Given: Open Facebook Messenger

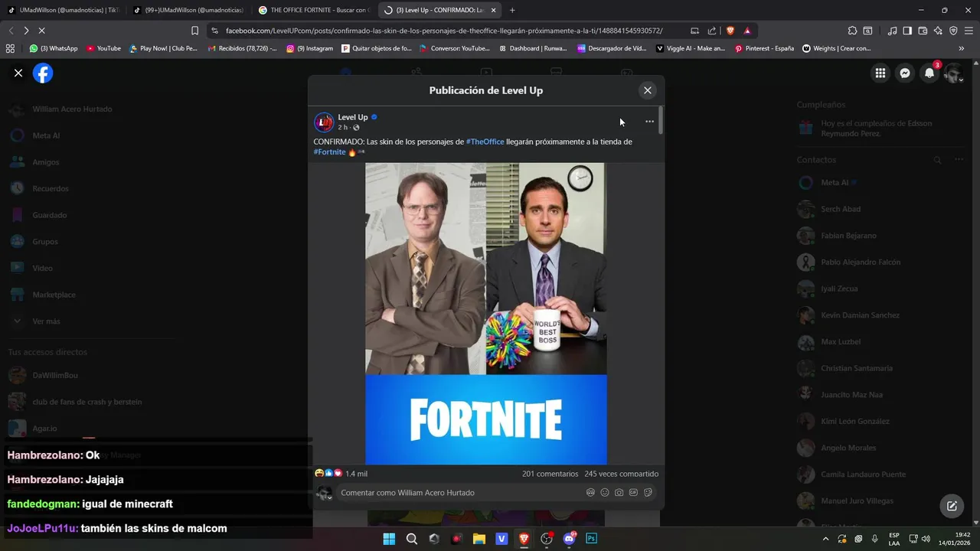Looking at the screenshot, I should [x=905, y=73].
